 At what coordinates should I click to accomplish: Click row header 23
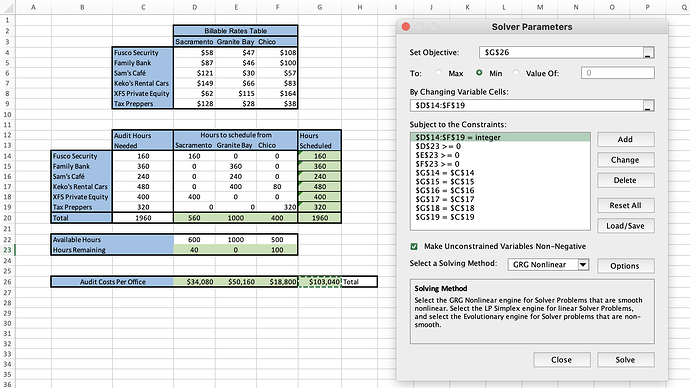click(x=7, y=250)
